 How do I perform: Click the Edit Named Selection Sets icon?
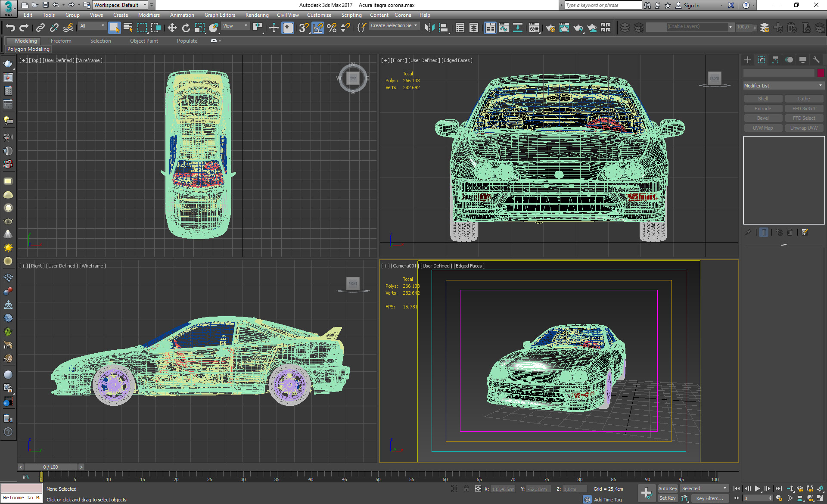coord(362,28)
